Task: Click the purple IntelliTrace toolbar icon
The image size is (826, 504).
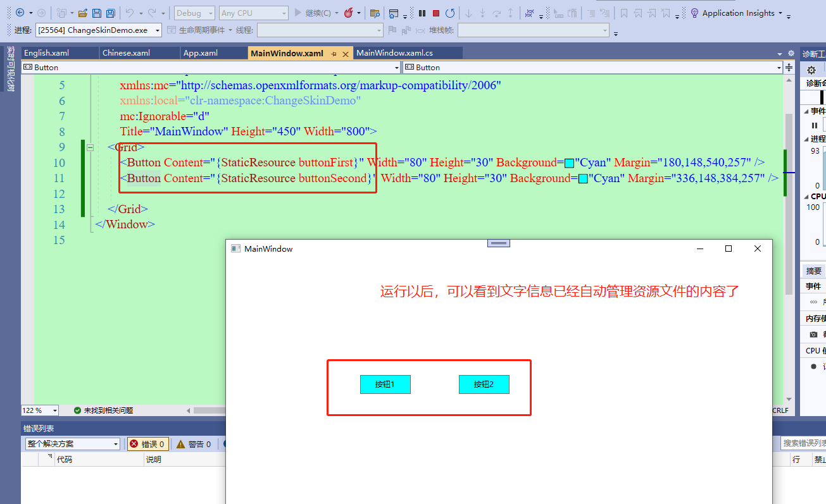Action: (529, 13)
